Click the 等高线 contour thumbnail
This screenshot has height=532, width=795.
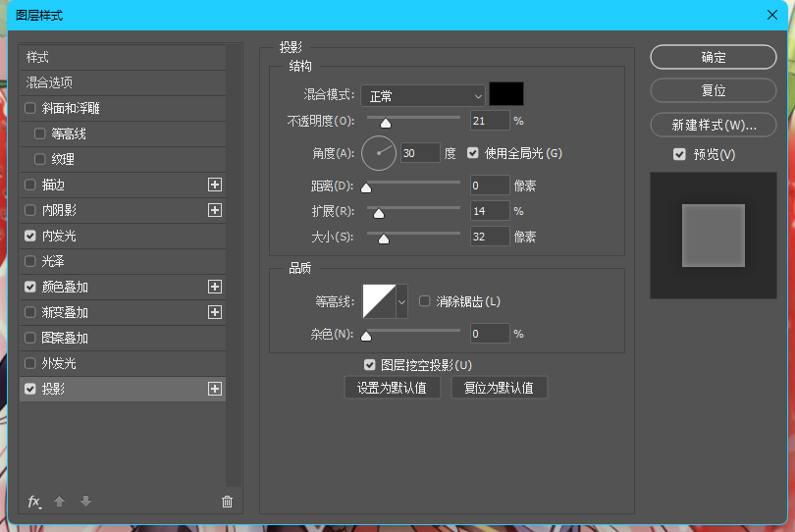(379, 301)
